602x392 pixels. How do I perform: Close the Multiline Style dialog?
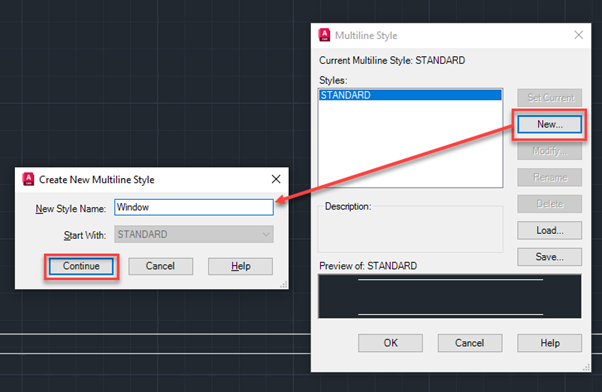pyautogui.click(x=579, y=35)
